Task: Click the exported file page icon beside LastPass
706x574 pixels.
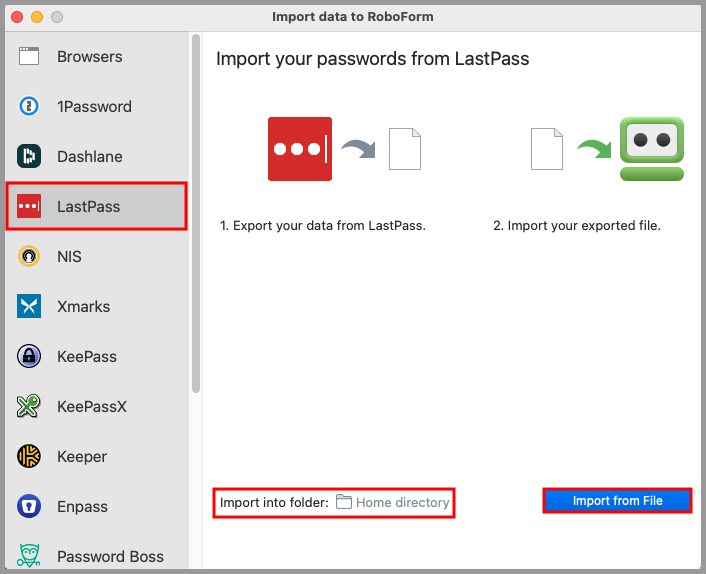Action: [x=404, y=150]
